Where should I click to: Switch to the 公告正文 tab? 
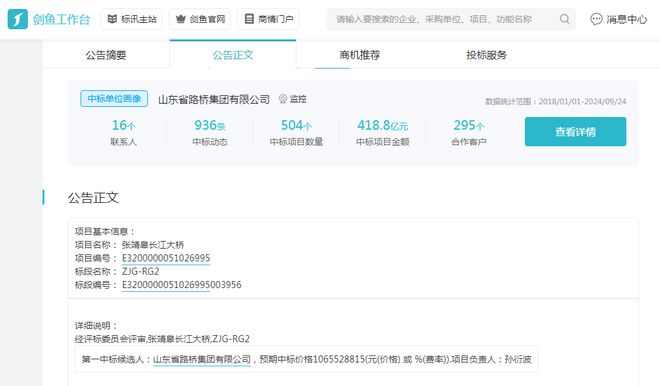click(x=233, y=55)
